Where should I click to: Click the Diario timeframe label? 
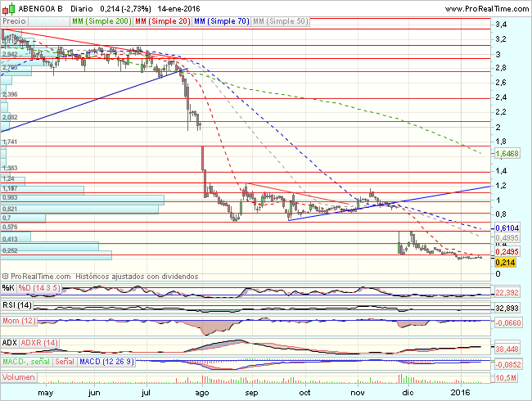pos(82,9)
